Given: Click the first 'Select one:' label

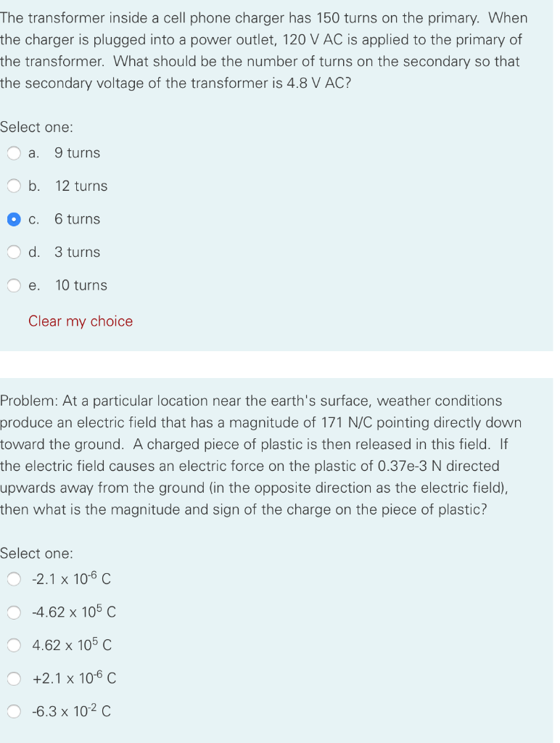Looking at the screenshot, I should (36, 127).
